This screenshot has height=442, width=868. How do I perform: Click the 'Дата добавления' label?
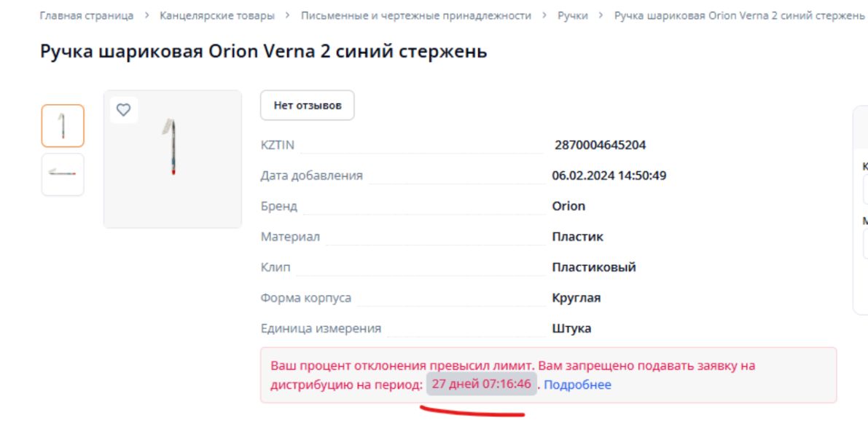(312, 175)
